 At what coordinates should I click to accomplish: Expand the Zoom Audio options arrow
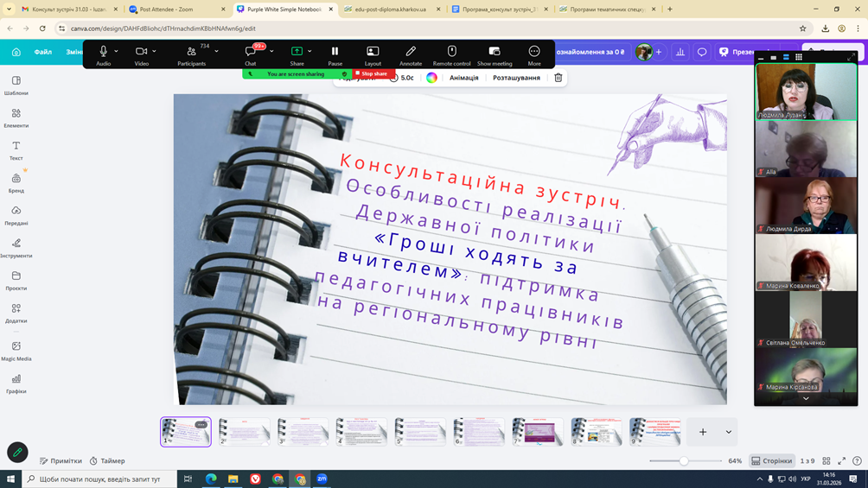(117, 51)
